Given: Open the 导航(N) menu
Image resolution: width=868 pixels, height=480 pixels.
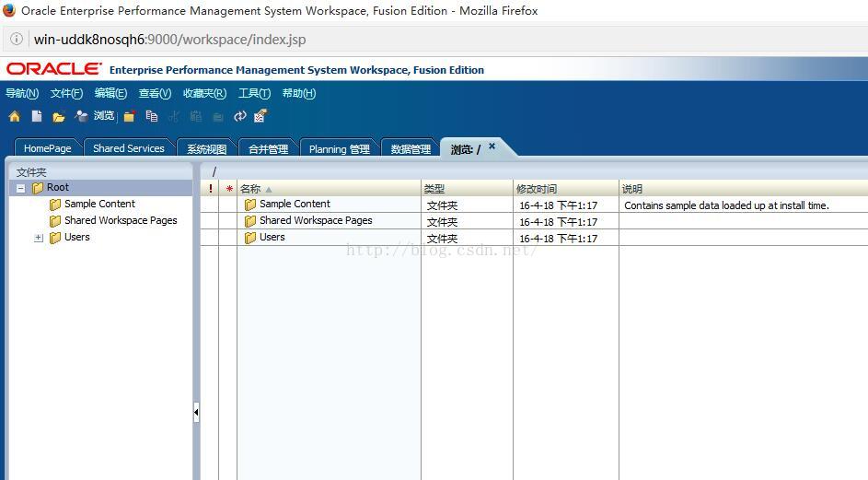Looking at the screenshot, I should click(22, 93).
